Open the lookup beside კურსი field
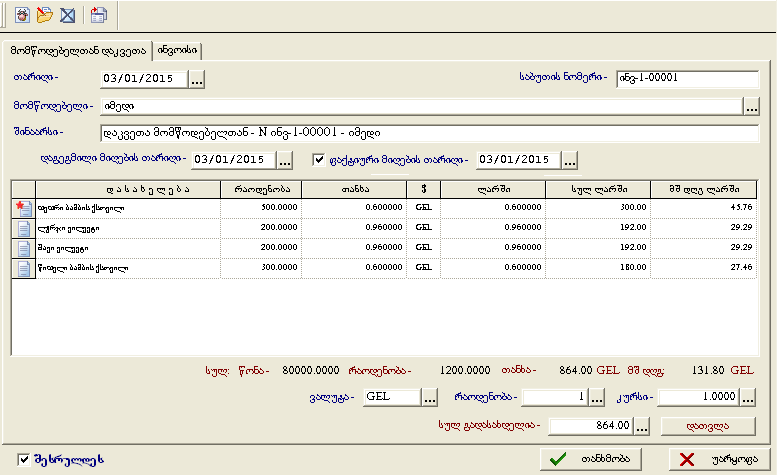Screen dimensions: 777x475 (748, 397)
